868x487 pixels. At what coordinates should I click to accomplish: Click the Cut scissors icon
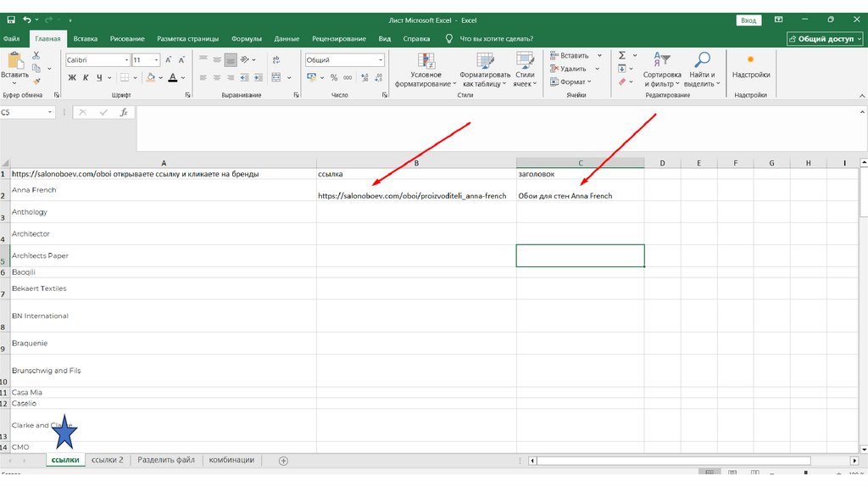[36, 55]
